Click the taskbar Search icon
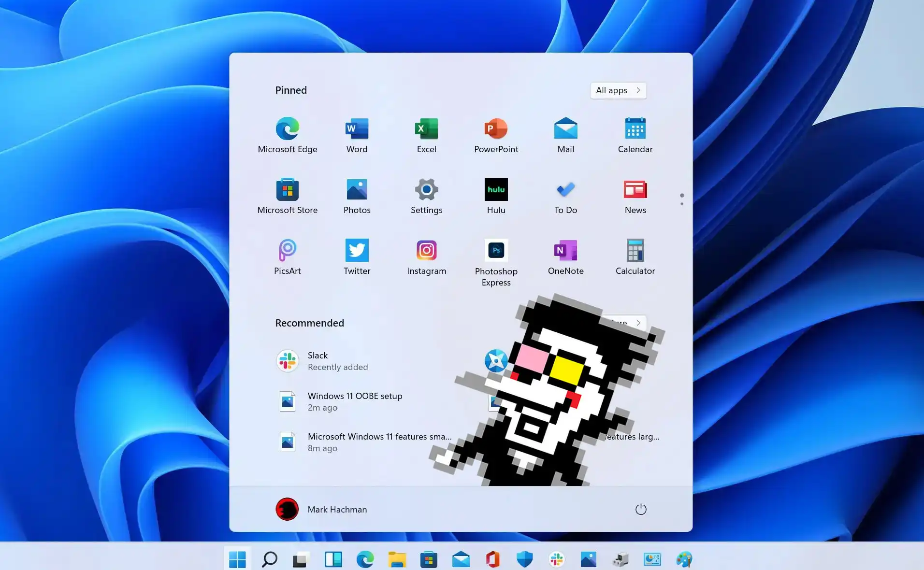Viewport: 924px width, 570px height. click(269, 559)
